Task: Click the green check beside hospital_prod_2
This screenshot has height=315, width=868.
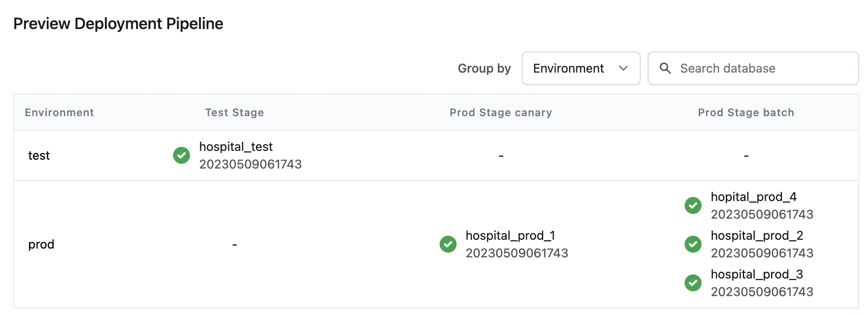Action: coord(693,244)
